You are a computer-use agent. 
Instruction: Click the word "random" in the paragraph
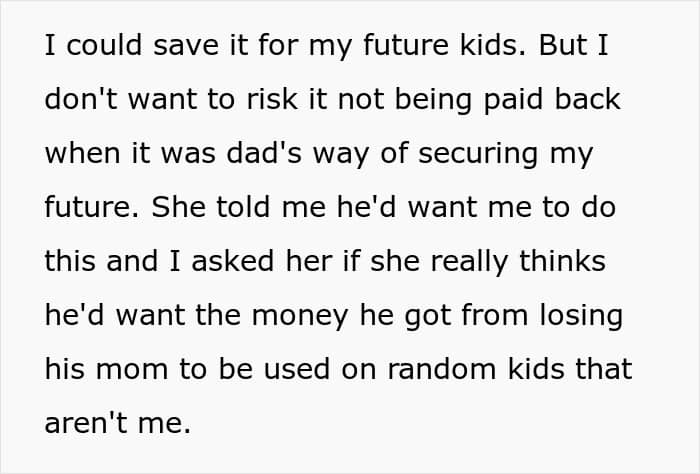[x=442, y=369]
